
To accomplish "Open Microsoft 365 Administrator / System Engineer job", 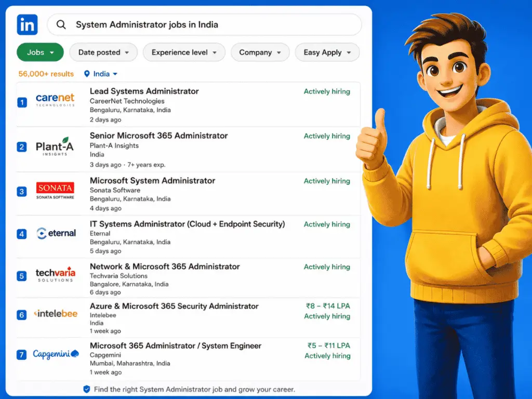I will point(176,345).
